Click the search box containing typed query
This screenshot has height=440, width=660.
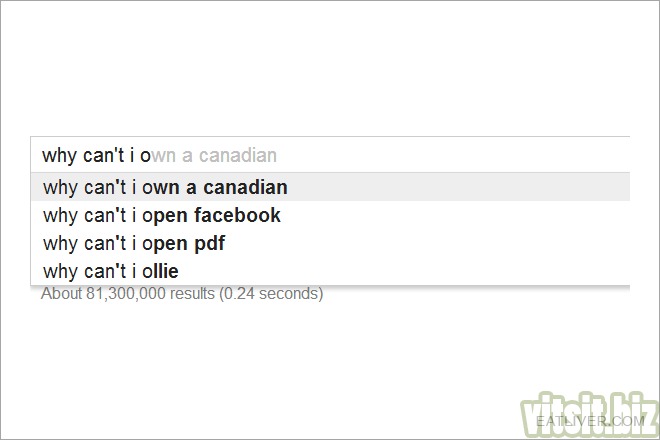click(330, 155)
